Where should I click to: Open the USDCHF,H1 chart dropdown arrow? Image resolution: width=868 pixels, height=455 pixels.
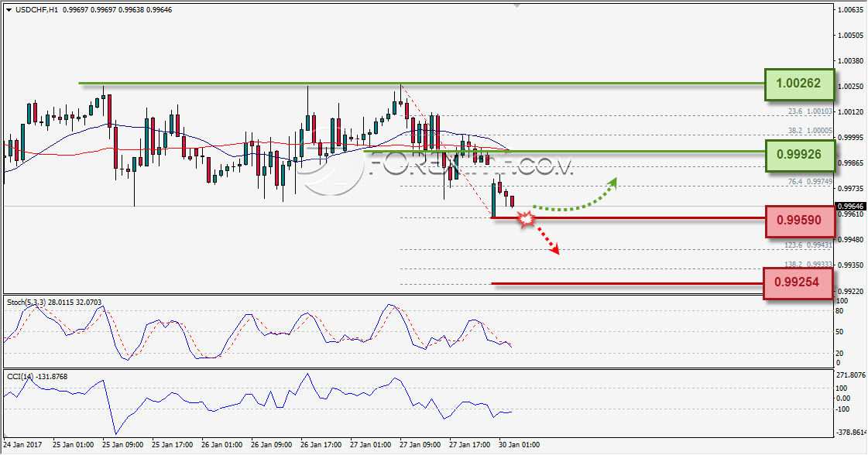9,10
